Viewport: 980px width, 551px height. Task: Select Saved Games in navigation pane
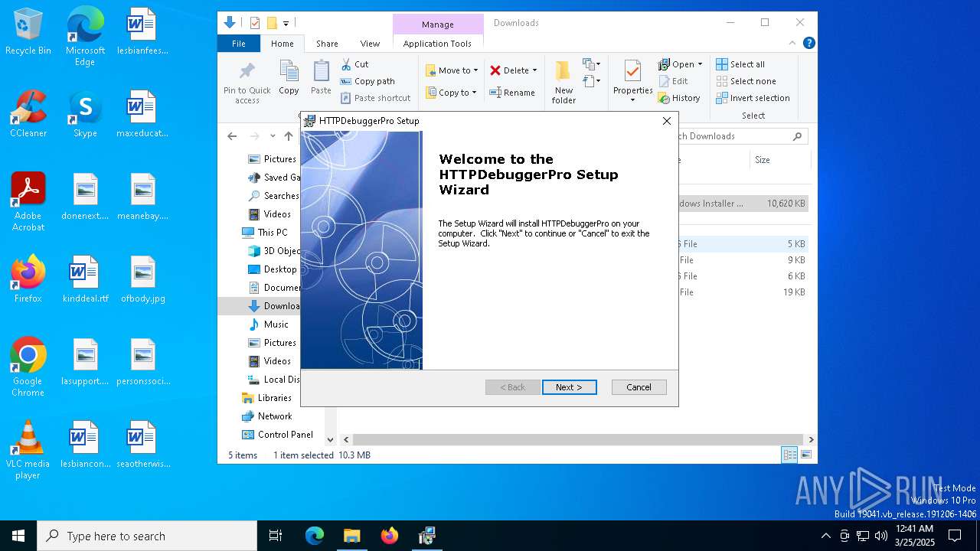point(273,178)
